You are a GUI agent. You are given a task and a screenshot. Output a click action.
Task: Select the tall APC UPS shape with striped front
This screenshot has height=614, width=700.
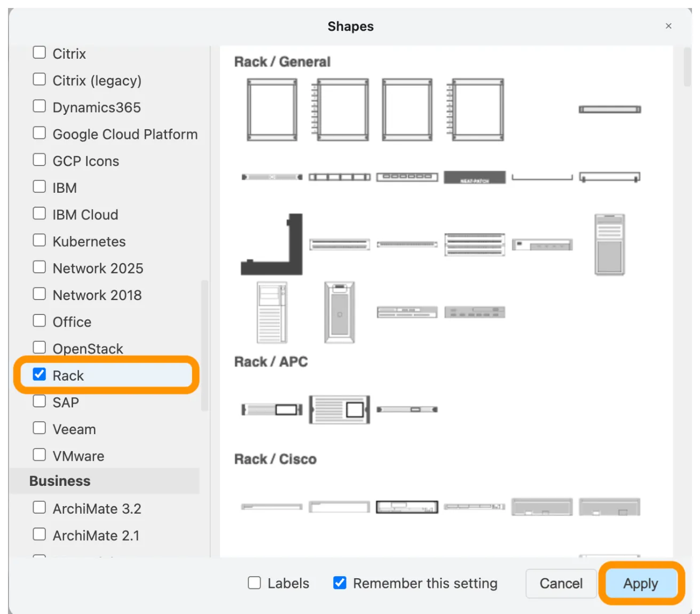[340, 410]
